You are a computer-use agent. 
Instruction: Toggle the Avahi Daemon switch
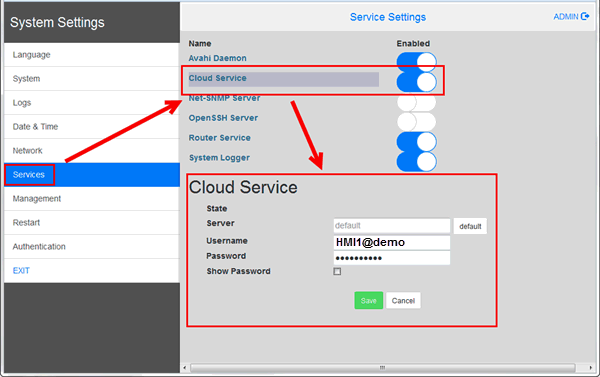pos(416,62)
